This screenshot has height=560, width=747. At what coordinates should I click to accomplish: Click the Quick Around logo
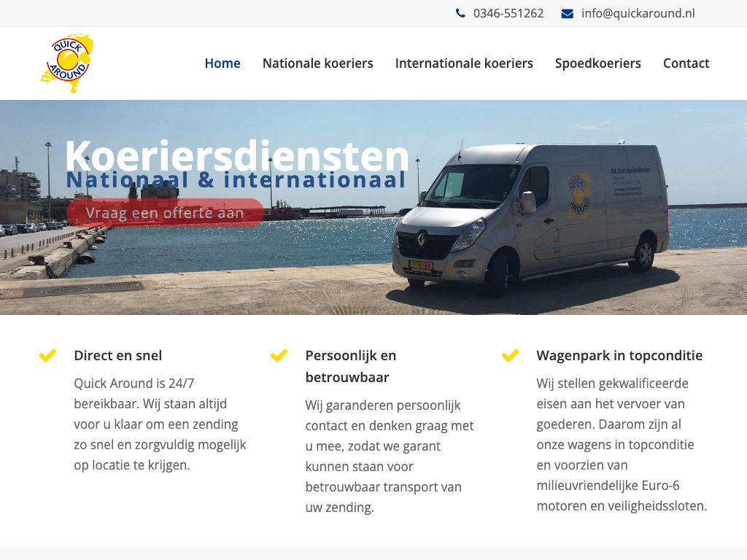66,63
